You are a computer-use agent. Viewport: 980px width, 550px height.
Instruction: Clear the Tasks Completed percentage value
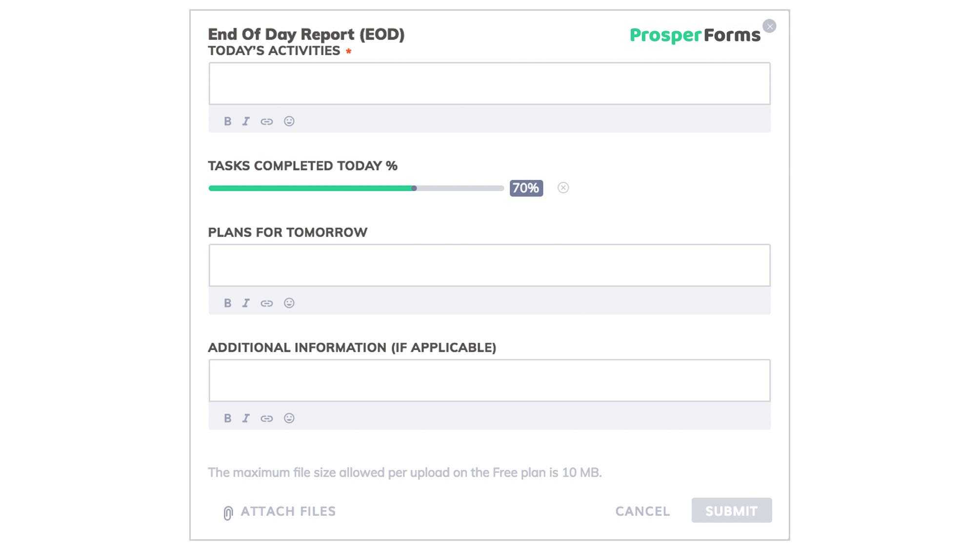(563, 188)
